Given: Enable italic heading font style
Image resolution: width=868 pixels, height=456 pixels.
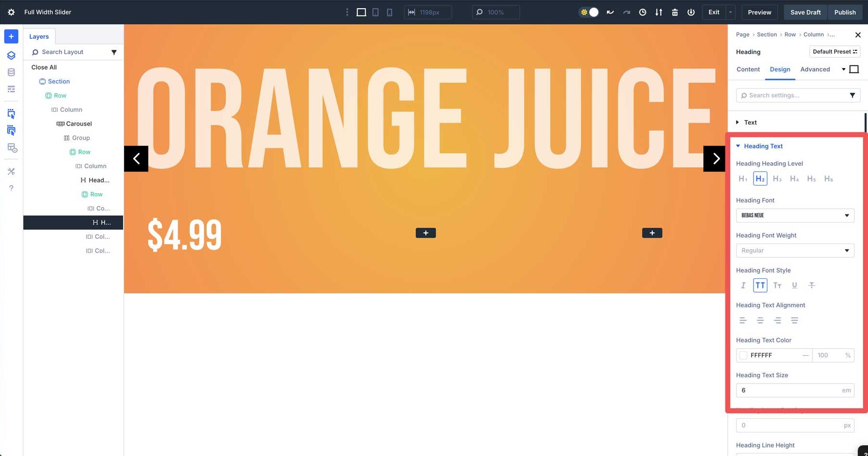Looking at the screenshot, I should click(743, 285).
